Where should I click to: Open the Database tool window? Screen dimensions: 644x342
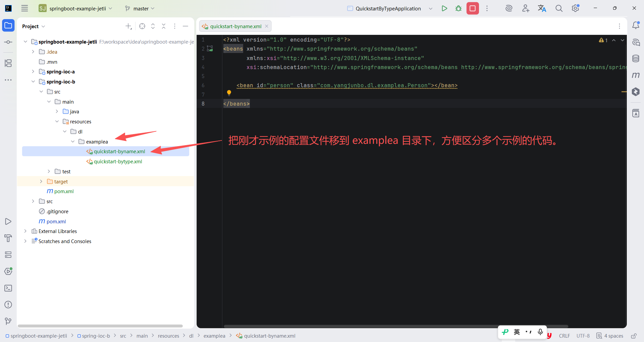pyautogui.click(x=636, y=59)
